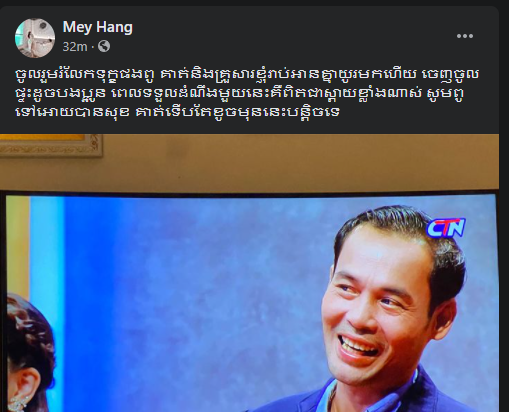Click the tan wall above the TV
This screenshot has height=412, width=509.
point(300,162)
